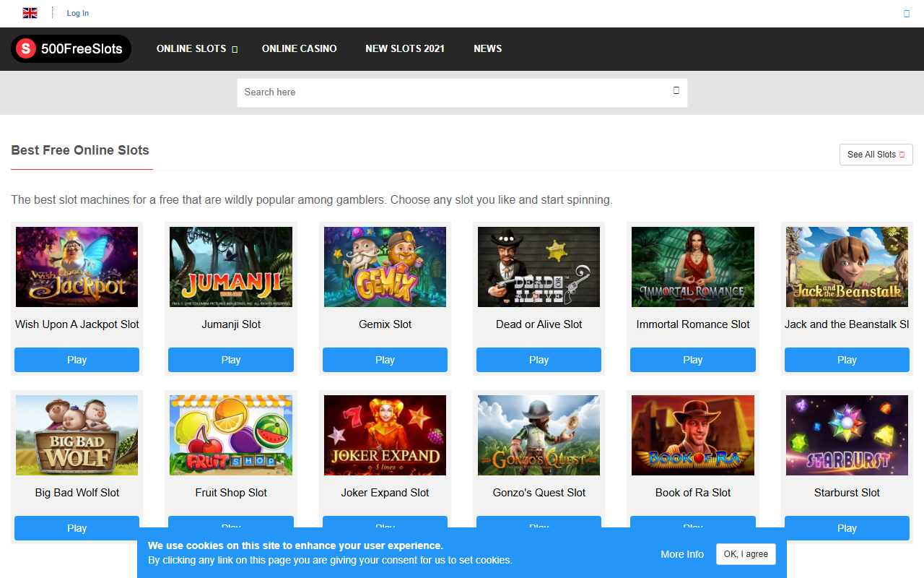
Task: Click Book of Ra Slot title
Action: (x=693, y=493)
